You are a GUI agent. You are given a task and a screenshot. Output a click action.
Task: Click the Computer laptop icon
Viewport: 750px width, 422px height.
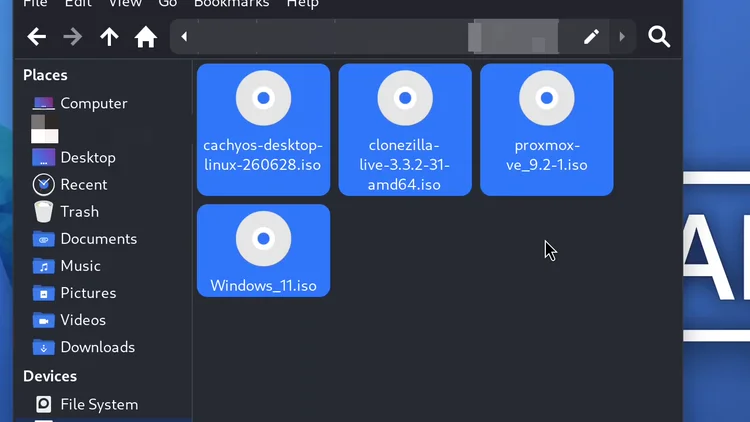44,103
